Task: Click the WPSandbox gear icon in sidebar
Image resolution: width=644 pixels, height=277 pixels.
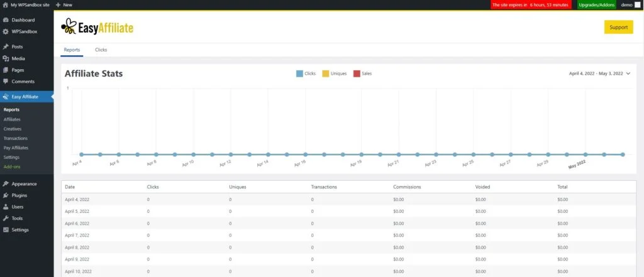Action: pyautogui.click(x=6, y=31)
